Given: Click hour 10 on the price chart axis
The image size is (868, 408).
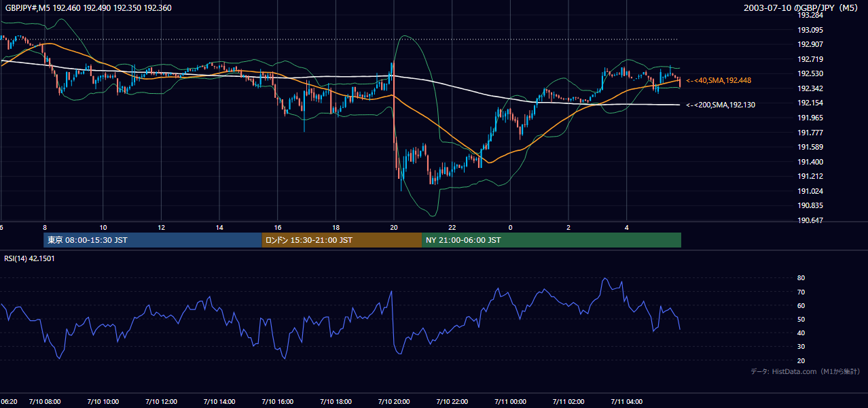Looking at the screenshot, I should tap(103, 227).
